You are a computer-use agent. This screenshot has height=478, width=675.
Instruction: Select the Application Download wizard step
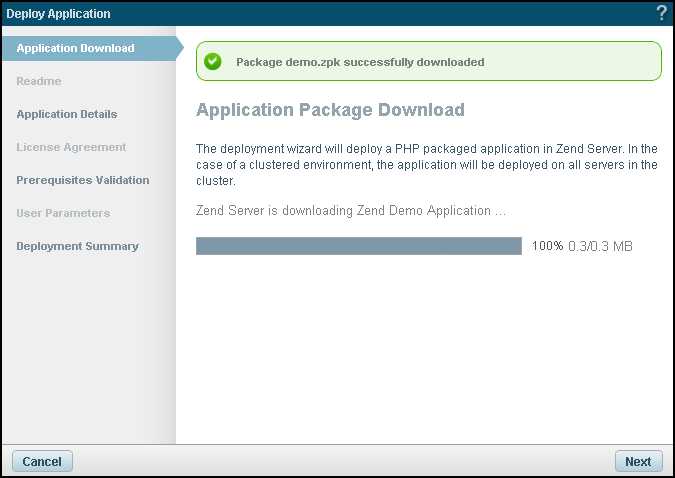point(75,48)
